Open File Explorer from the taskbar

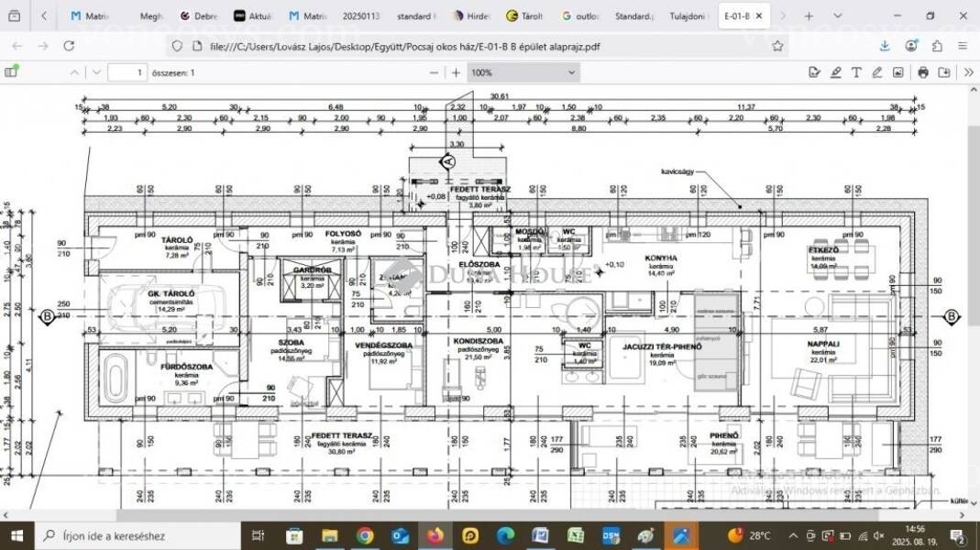coord(329,535)
